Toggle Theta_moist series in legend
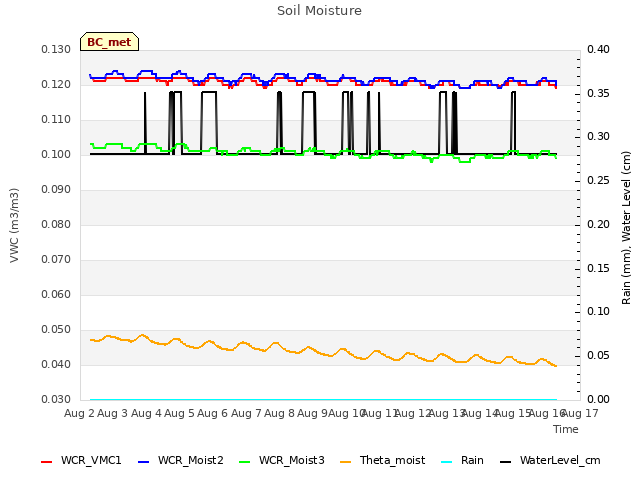The image size is (640, 480). 383,460
